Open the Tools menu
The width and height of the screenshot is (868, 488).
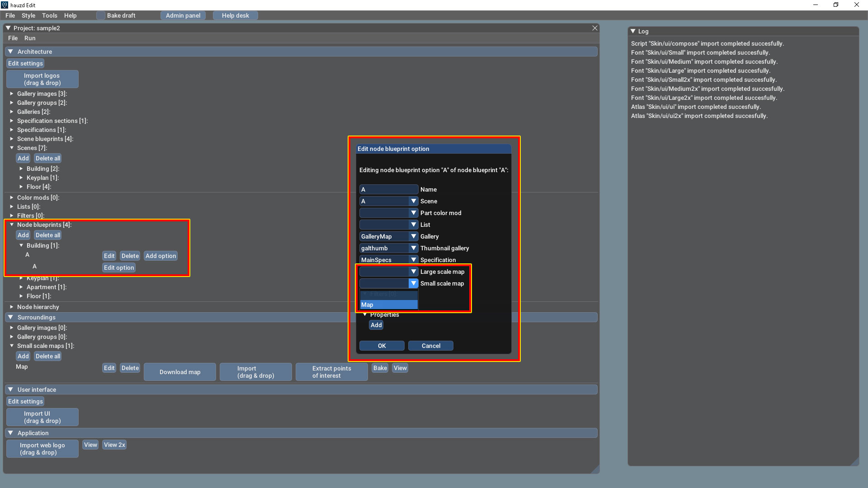(x=49, y=15)
